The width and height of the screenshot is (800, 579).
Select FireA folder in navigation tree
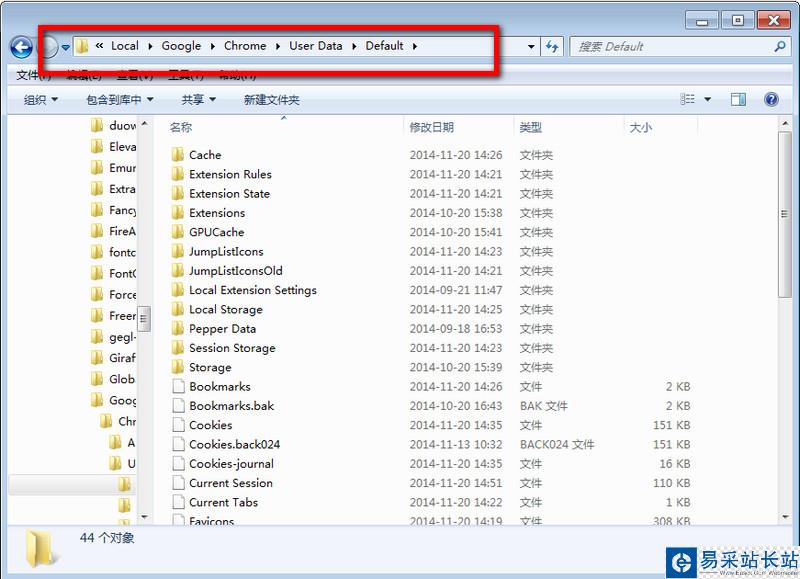point(113,231)
